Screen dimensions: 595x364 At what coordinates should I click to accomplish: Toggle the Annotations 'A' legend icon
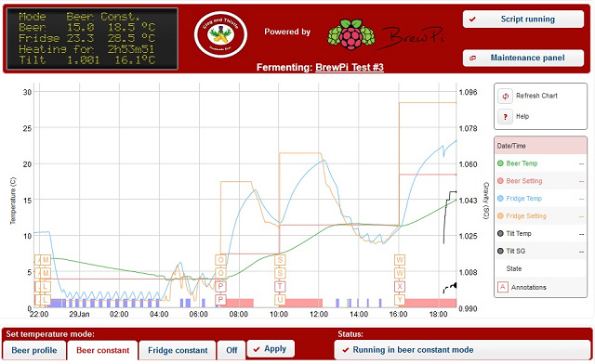point(502,287)
